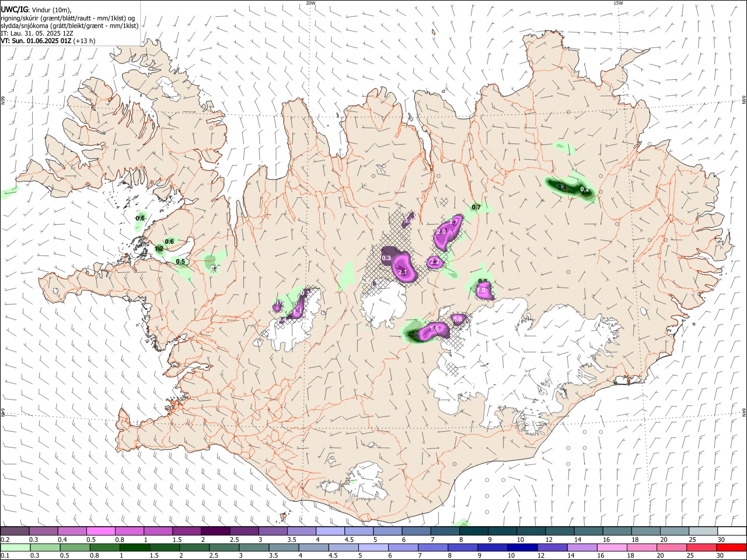Viewport: 747px width, 560px height.
Task: Click the 1.0 value on the purple blob
Action: pos(482,290)
